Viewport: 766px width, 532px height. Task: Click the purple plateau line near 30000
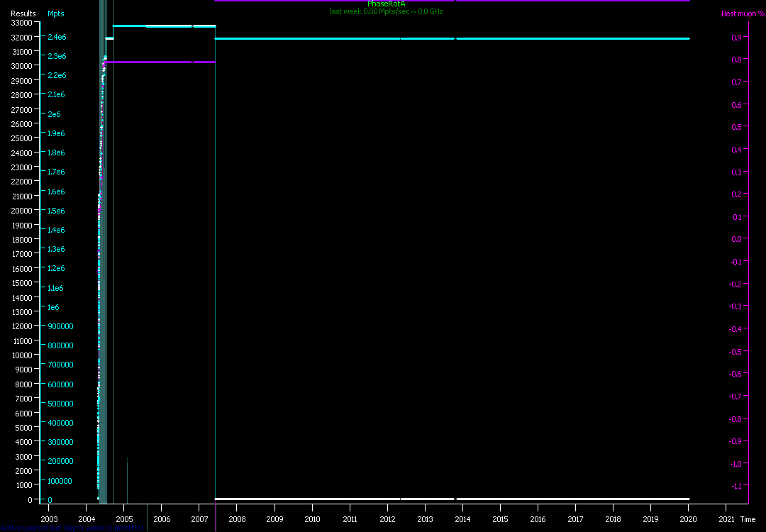click(156, 62)
